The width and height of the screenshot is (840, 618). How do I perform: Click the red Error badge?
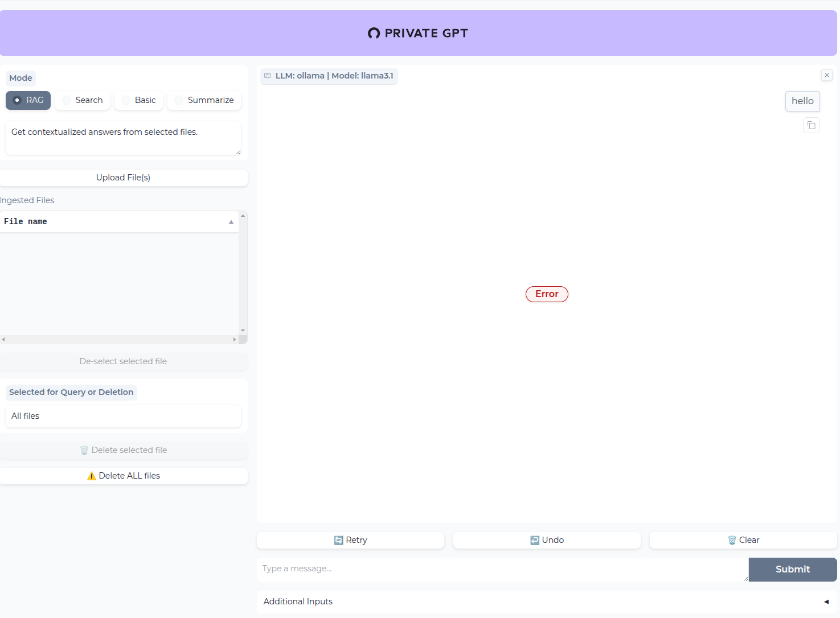[547, 294]
